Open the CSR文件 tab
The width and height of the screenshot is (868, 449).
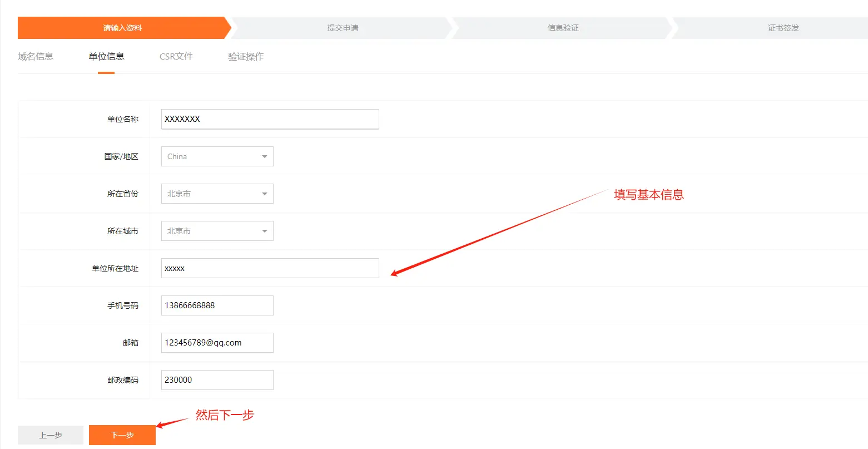176,56
